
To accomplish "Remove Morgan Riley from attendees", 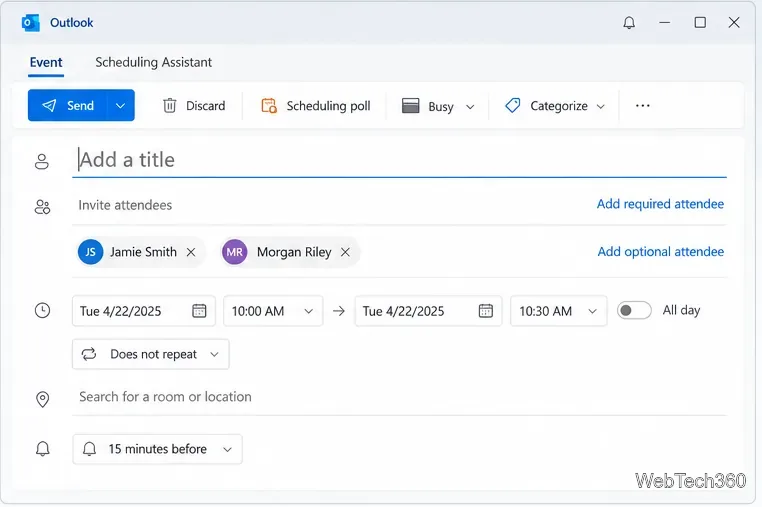I will (x=345, y=252).
